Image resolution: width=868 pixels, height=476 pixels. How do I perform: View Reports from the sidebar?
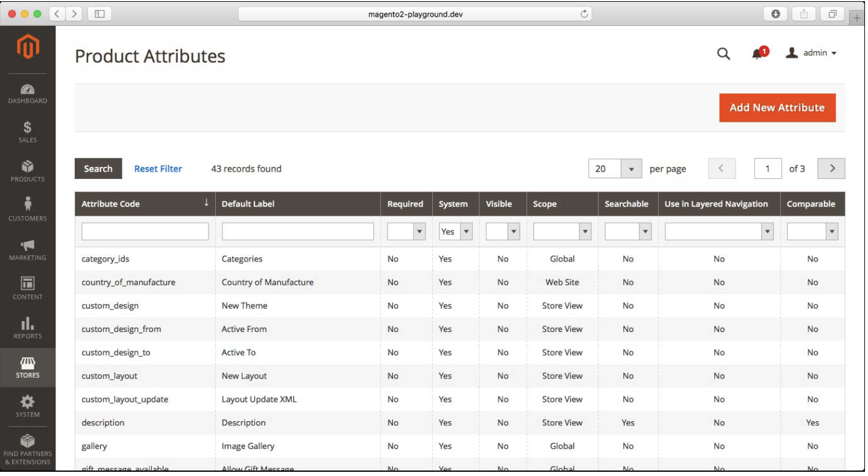[x=27, y=330]
